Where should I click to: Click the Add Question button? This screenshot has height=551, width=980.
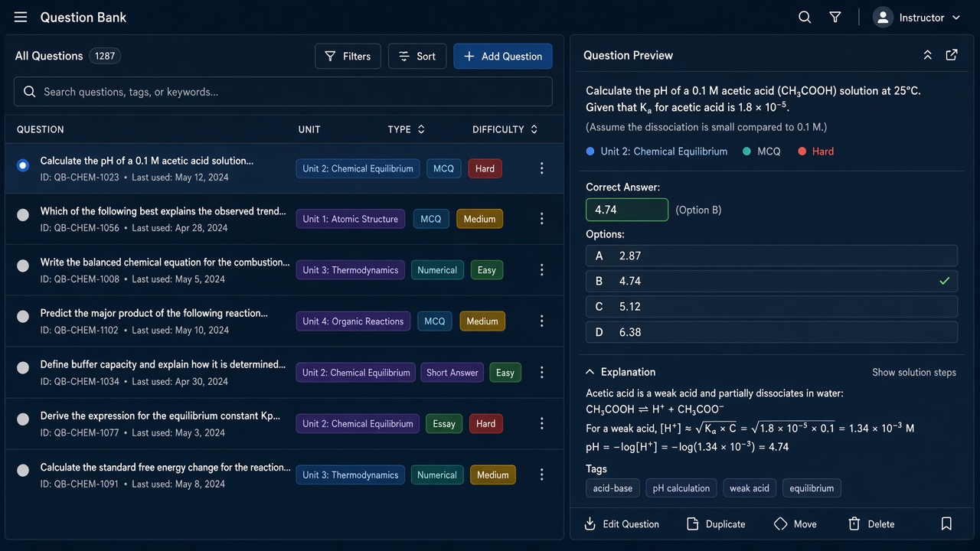(503, 56)
